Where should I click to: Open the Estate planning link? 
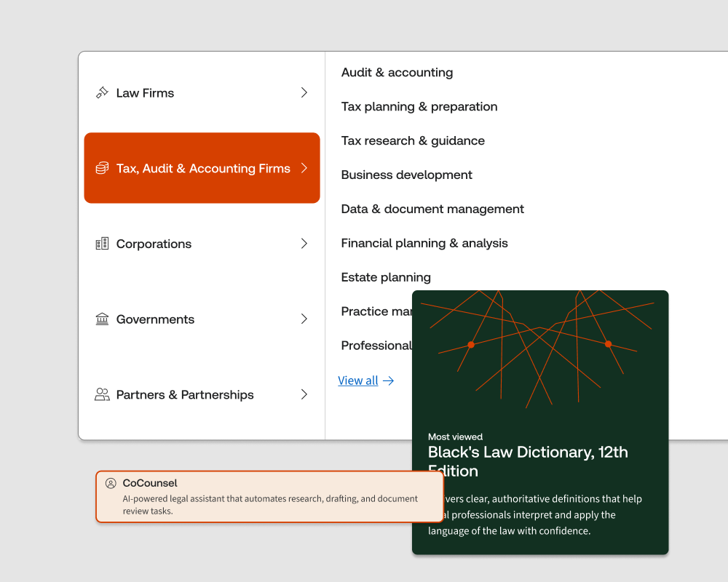tap(386, 277)
